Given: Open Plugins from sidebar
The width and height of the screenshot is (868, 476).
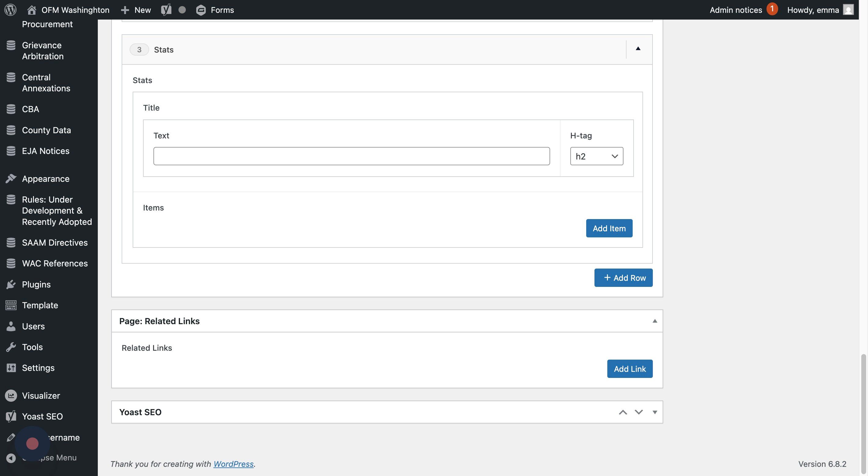Looking at the screenshot, I should [x=36, y=284].
